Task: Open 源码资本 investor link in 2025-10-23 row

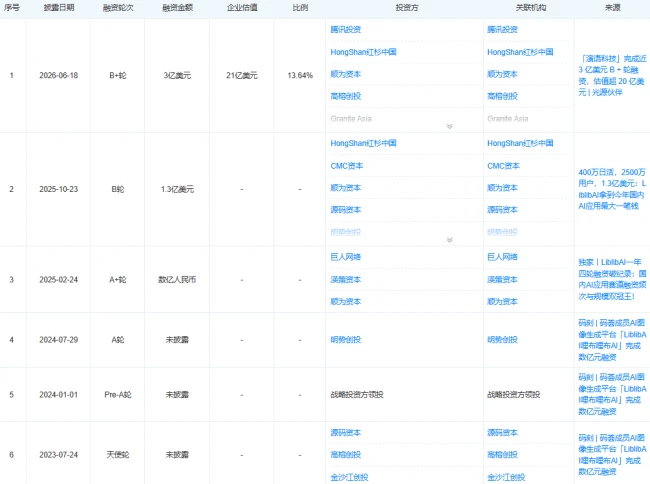Action: coord(346,210)
